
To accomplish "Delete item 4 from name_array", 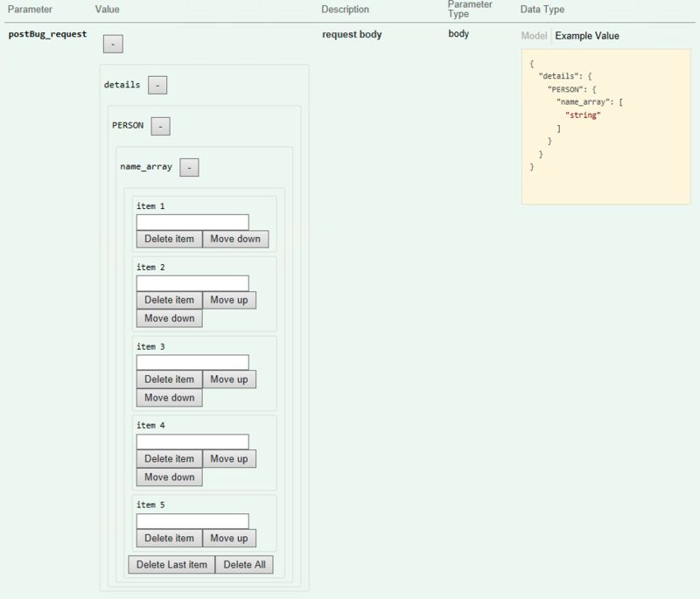I will point(170,458).
